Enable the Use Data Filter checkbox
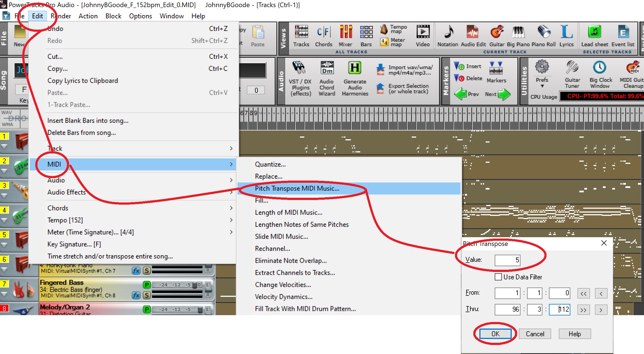The height and width of the screenshot is (354, 644). pyautogui.click(x=498, y=277)
